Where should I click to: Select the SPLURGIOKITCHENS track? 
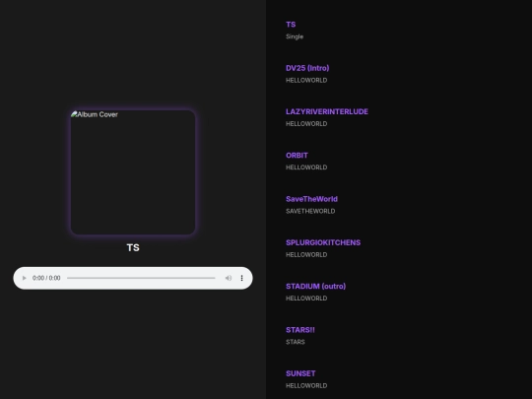(323, 242)
